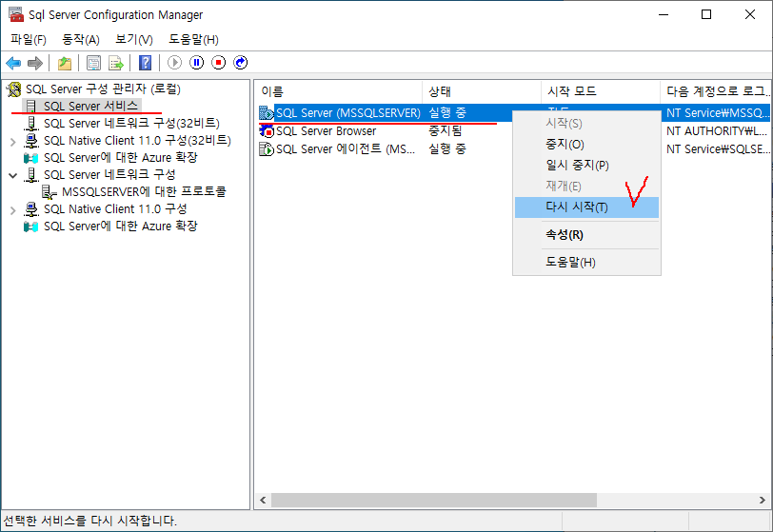
Task: Sort by the 이름 column header
Action: click(339, 91)
